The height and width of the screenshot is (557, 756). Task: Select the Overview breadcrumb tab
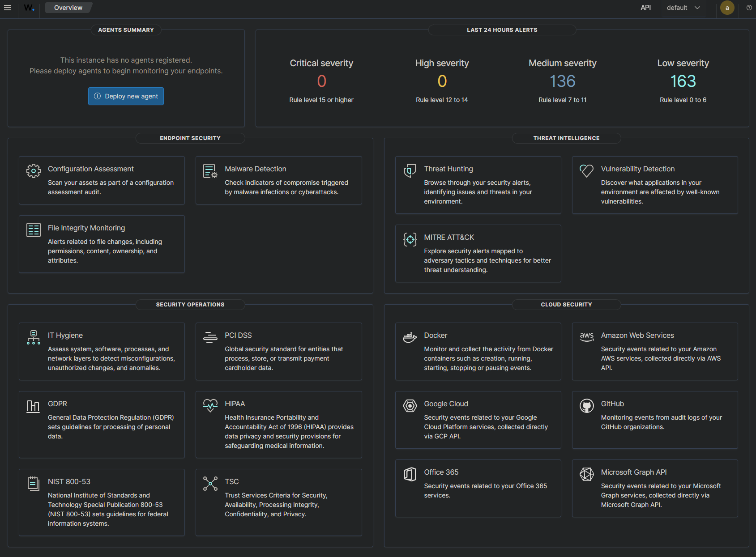68,8
